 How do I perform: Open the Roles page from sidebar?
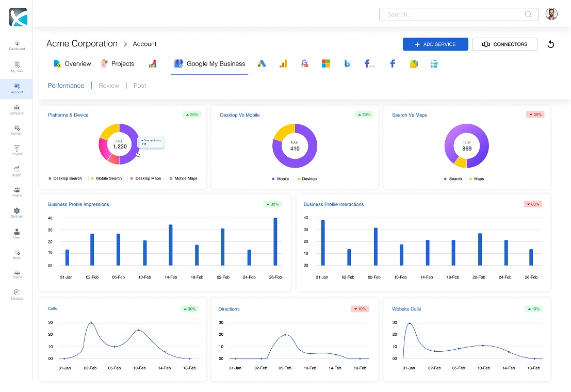pos(17,254)
